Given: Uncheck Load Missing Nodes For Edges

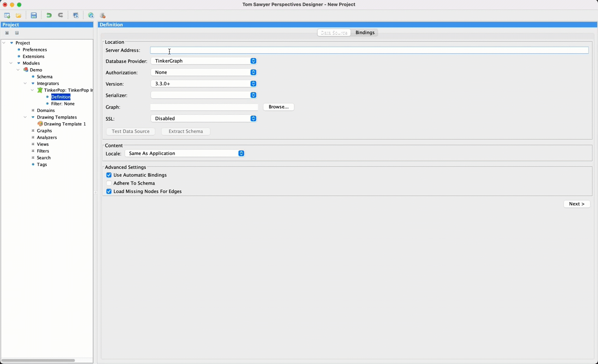Looking at the screenshot, I should 109,191.
